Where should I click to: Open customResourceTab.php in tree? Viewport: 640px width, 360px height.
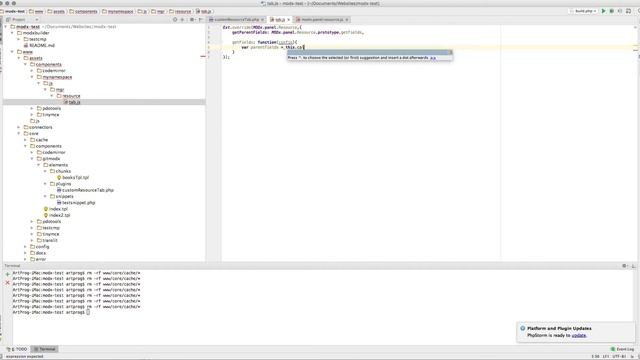click(88, 190)
